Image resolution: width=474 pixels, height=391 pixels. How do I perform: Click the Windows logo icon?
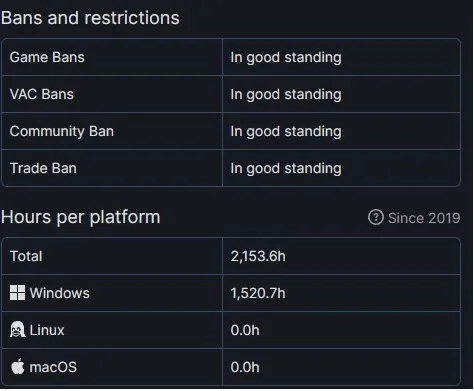pyautogui.click(x=17, y=293)
